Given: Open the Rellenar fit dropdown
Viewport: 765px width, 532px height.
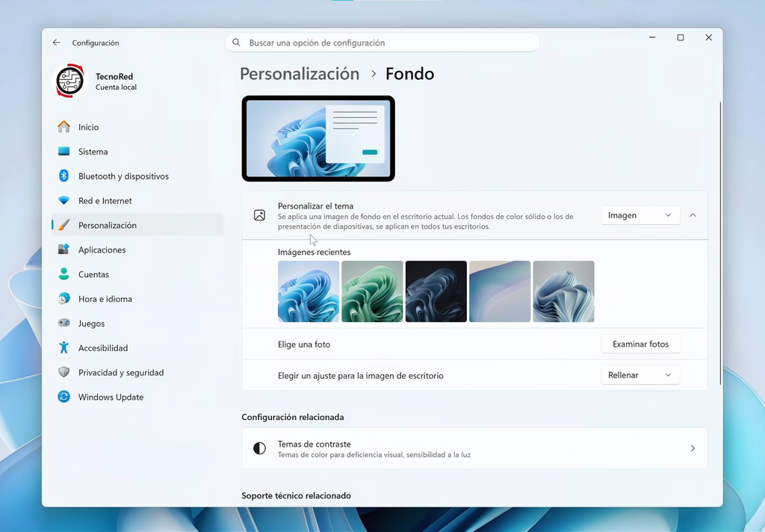Looking at the screenshot, I should click(640, 375).
